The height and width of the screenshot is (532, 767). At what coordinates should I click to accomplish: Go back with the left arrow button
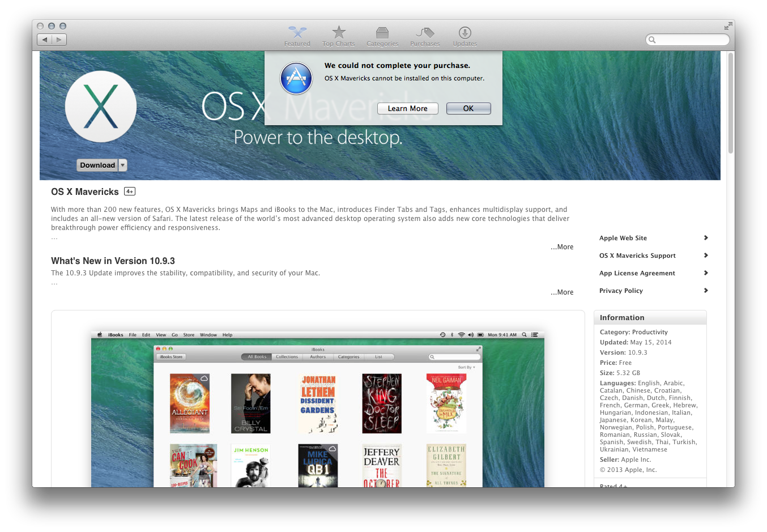click(45, 40)
